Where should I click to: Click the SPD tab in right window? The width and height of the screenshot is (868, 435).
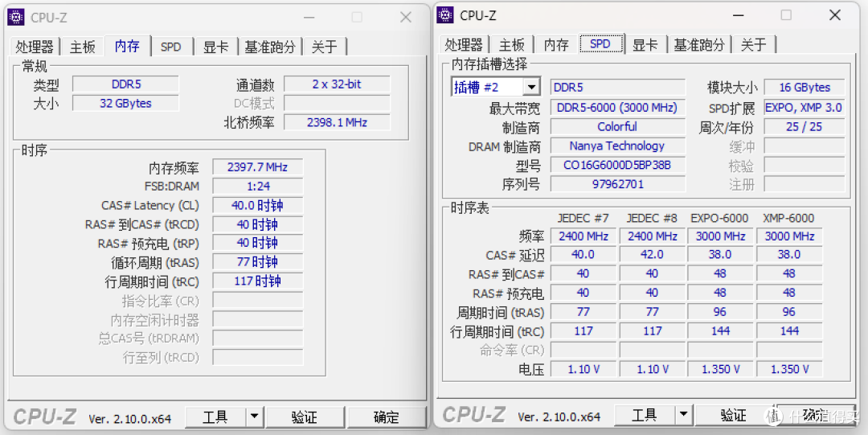click(x=600, y=43)
